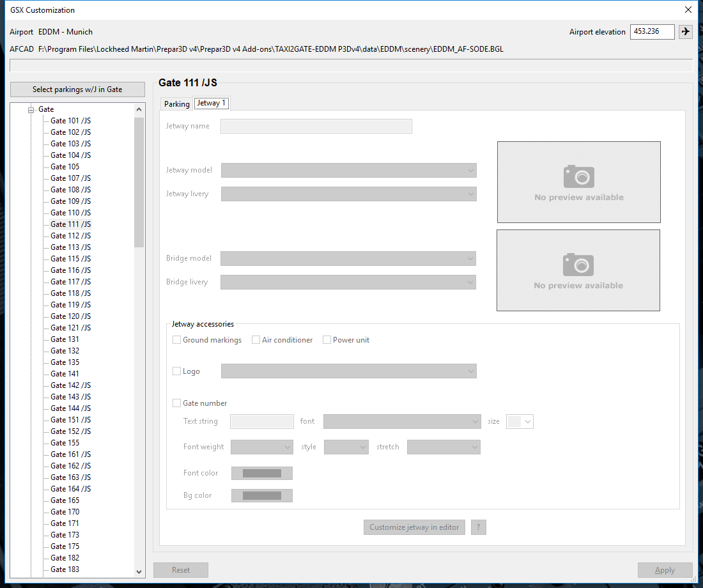Toggle the Air conditioner checkbox

256,340
